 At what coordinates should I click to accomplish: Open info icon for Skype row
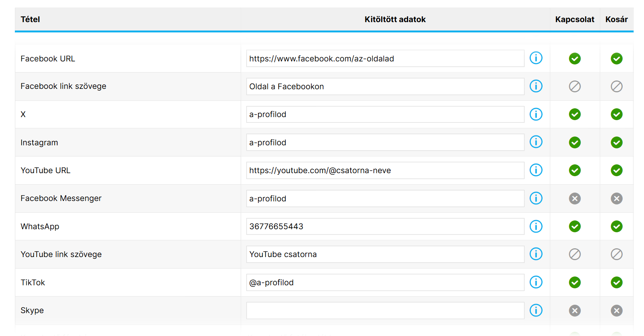[x=536, y=310]
